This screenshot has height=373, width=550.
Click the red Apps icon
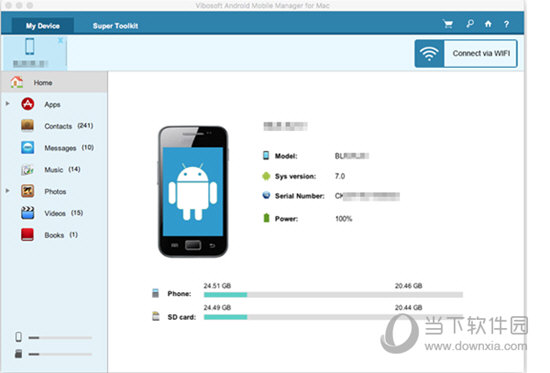(x=28, y=104)
